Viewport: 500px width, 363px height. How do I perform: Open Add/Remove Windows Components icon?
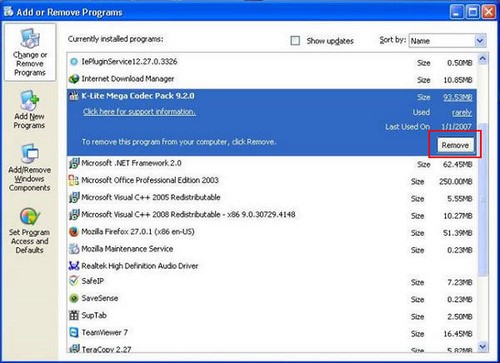[30, 154]
